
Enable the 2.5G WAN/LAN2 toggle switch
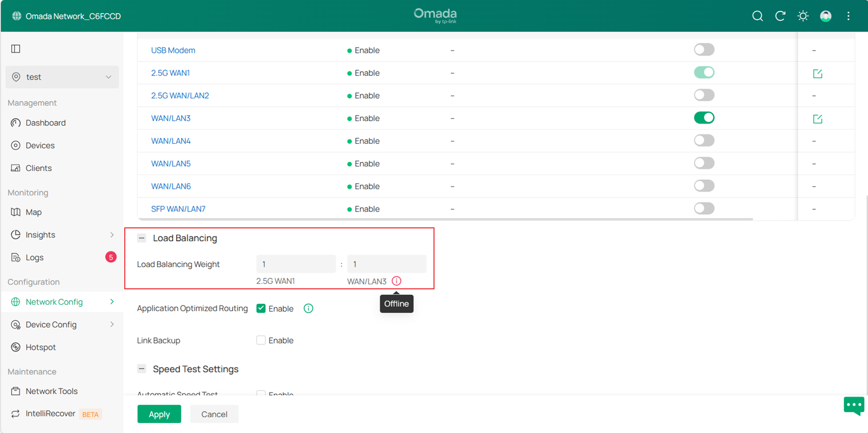(x=704, y=95)
